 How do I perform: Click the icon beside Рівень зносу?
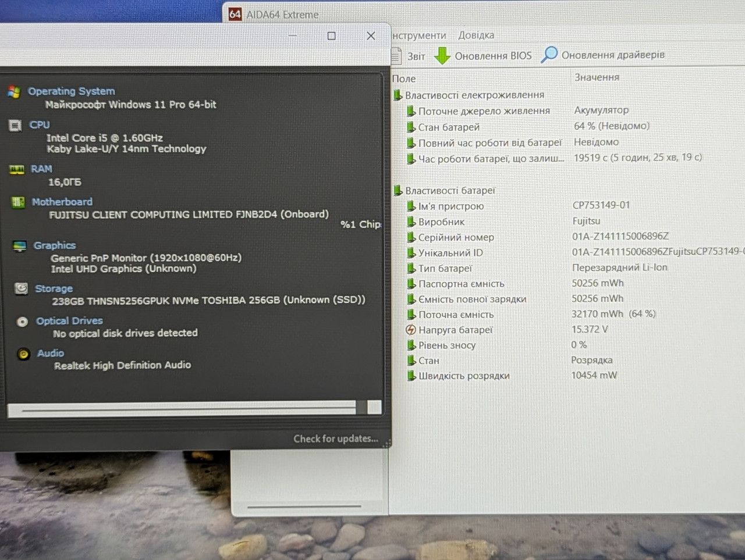[411, 345]
